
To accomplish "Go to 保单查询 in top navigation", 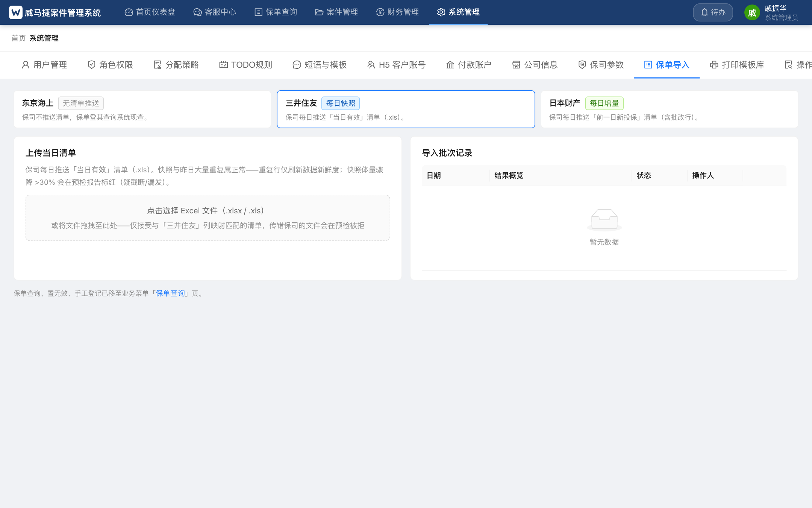I will 276,12.
